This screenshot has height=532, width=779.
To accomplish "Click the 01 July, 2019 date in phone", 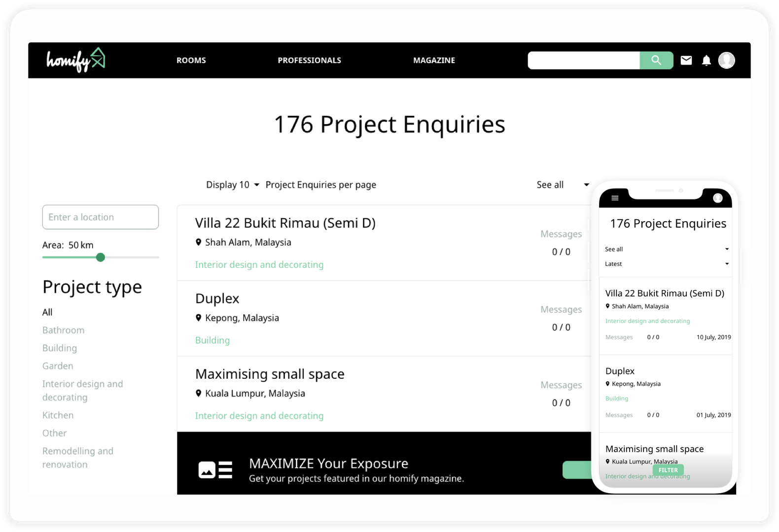I will 713,415.
